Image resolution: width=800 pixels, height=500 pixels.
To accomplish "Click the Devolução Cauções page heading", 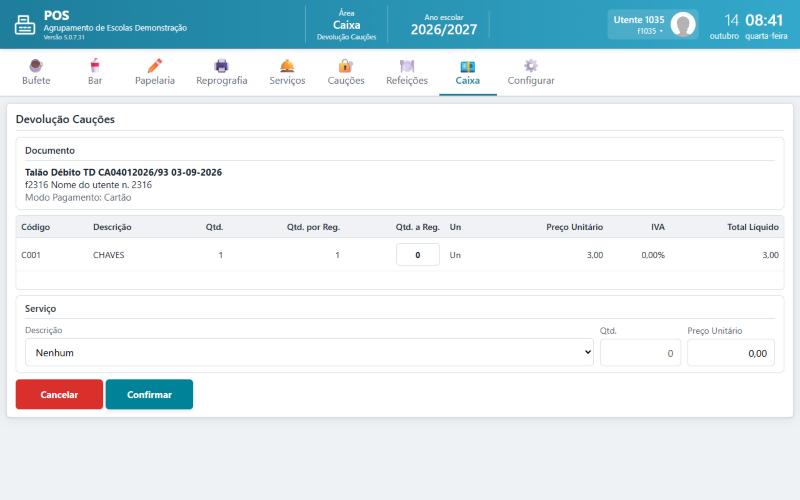I will point(65,119).
